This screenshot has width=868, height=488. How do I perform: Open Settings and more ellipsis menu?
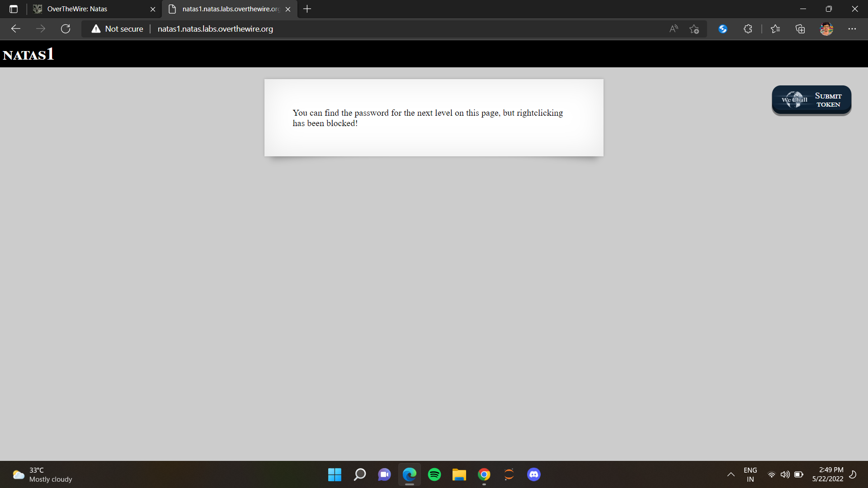tap(852, 29)
